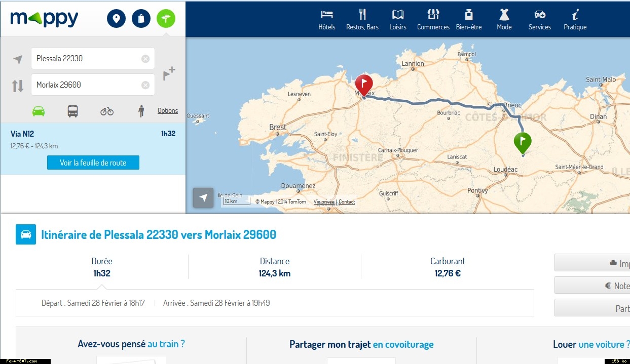Click the green itinerary signpost icon
The width and height of the screenshot is (630, 364).
pyautogui.click(x=166, y=19)
